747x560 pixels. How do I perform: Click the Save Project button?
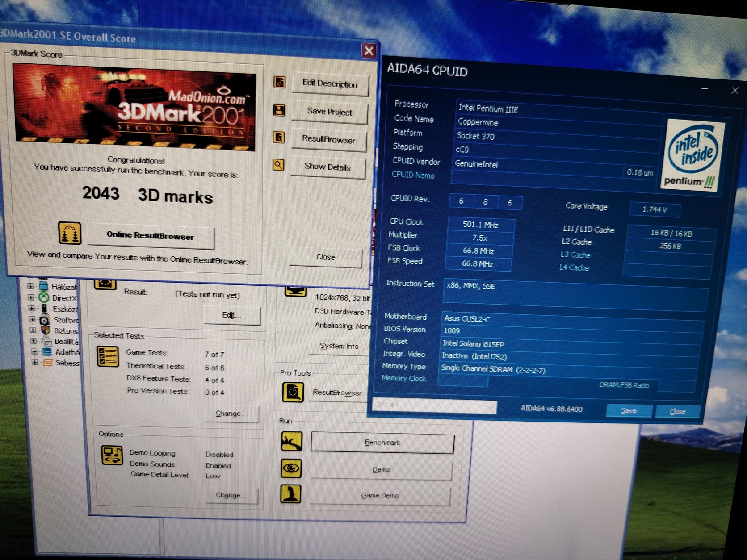[x=330, y=112]
